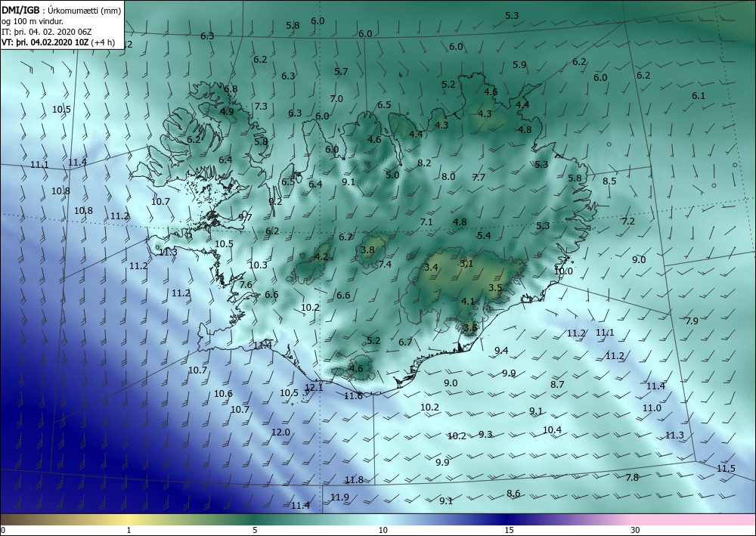The width and height of the screenshot is (756, 536).
Task: Click the color scale label '15'
Action: pyautogui.click(x=509, y=530)
